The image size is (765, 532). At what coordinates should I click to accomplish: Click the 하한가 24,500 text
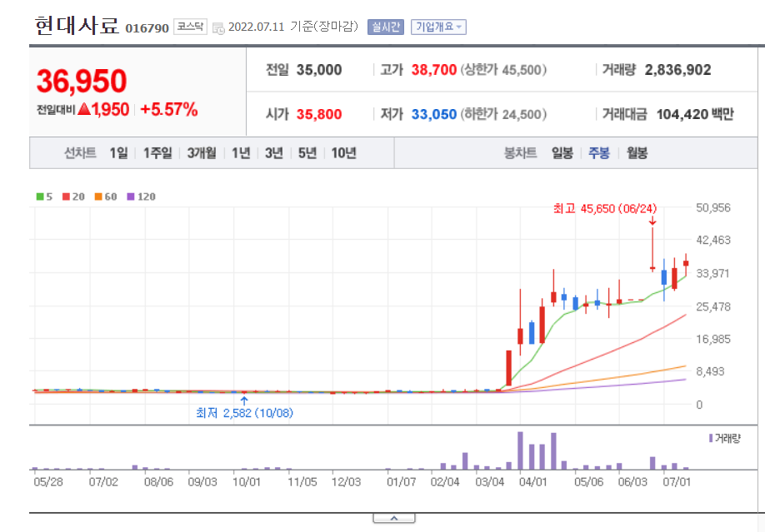pos(503,114)
